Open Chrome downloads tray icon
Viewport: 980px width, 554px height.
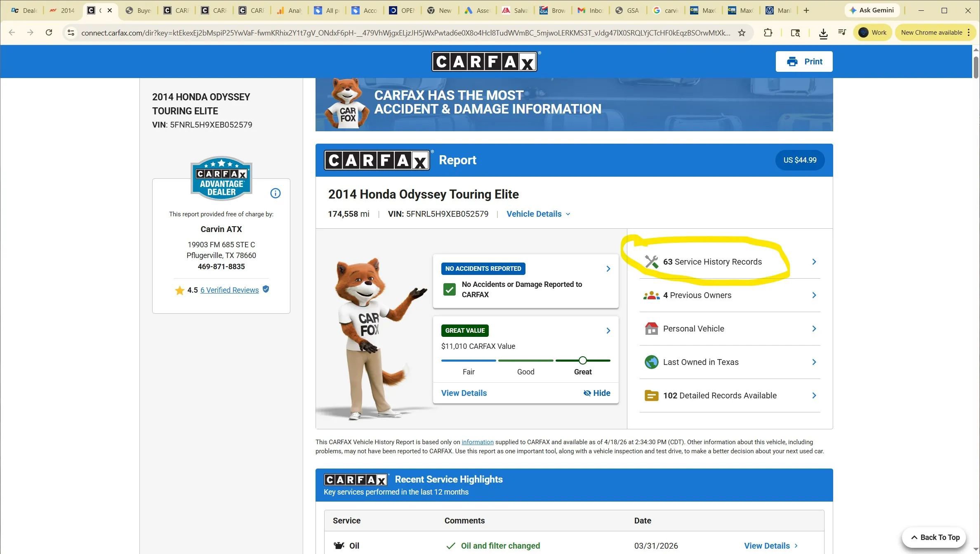coord(823,33)
